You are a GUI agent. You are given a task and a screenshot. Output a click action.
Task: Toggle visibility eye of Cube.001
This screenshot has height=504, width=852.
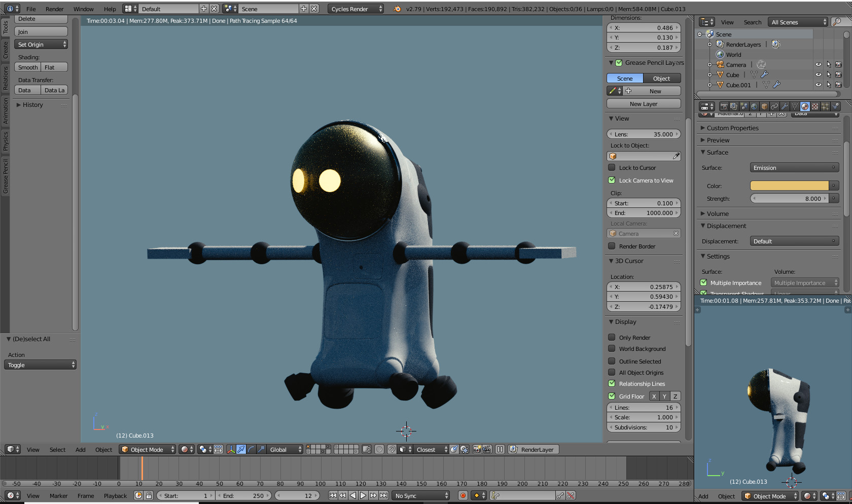pyautogui.click(x=818, y=85)
